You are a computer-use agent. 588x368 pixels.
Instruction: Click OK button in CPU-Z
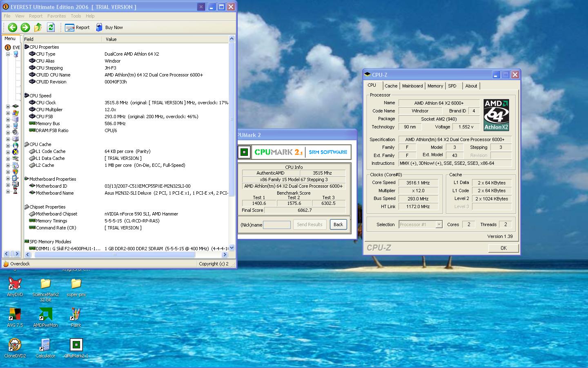pyautogui.click(x=503, y=248)
